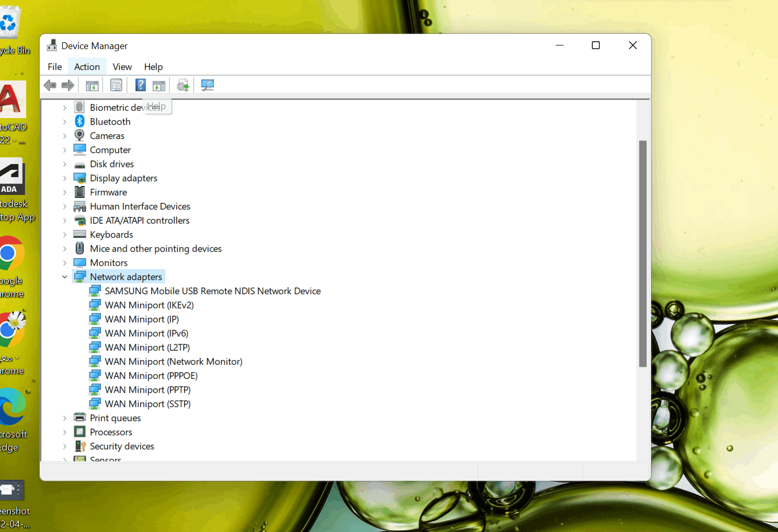Viewport: 778px width, 532px height.
Task: Open the Recycle Bin desktop icon
Action: pos(14,30)
